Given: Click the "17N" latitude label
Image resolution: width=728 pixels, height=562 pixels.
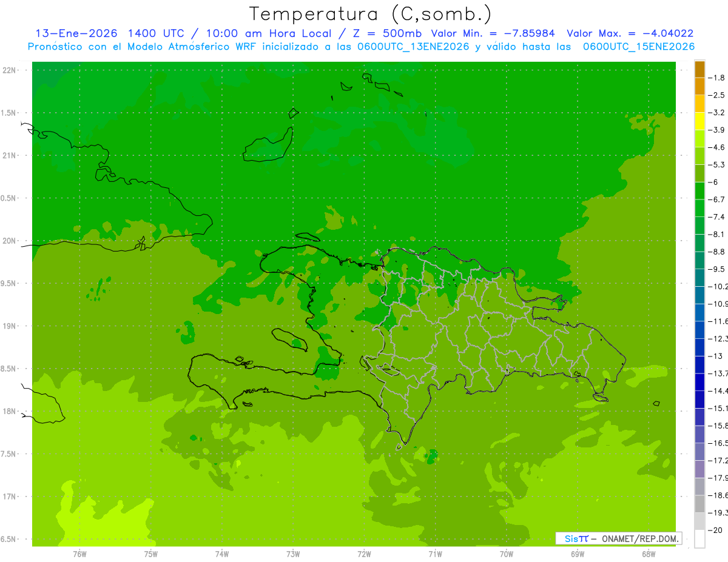Looking at the screenshot, I should point(10,497).
